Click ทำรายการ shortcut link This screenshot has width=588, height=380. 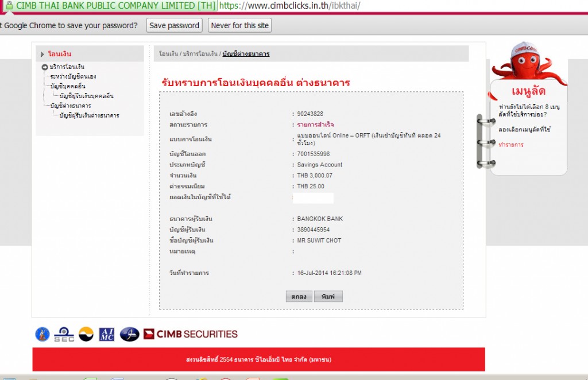tap(510, 145)
